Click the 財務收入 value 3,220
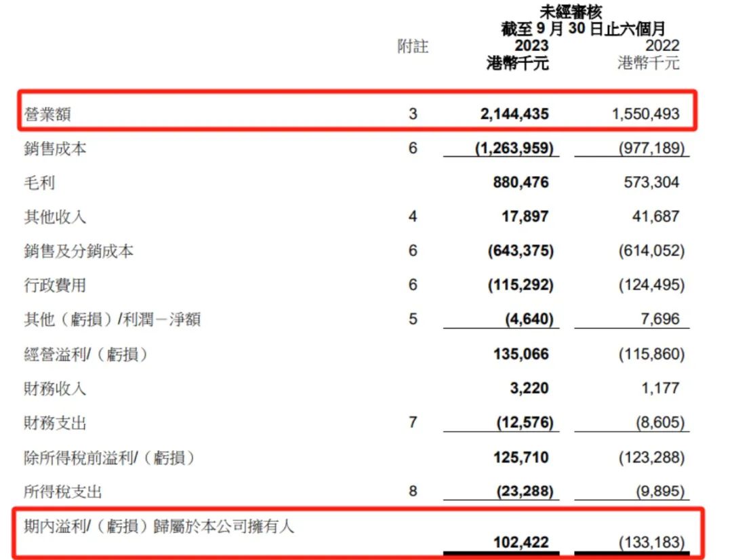The width and height of the screenshot is (732, 560). click(x=531, y=388)
